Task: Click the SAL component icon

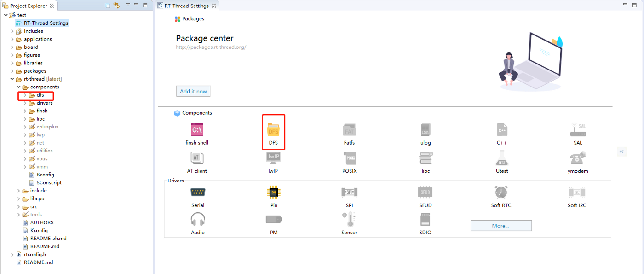Action: click(x=578, y=129)
